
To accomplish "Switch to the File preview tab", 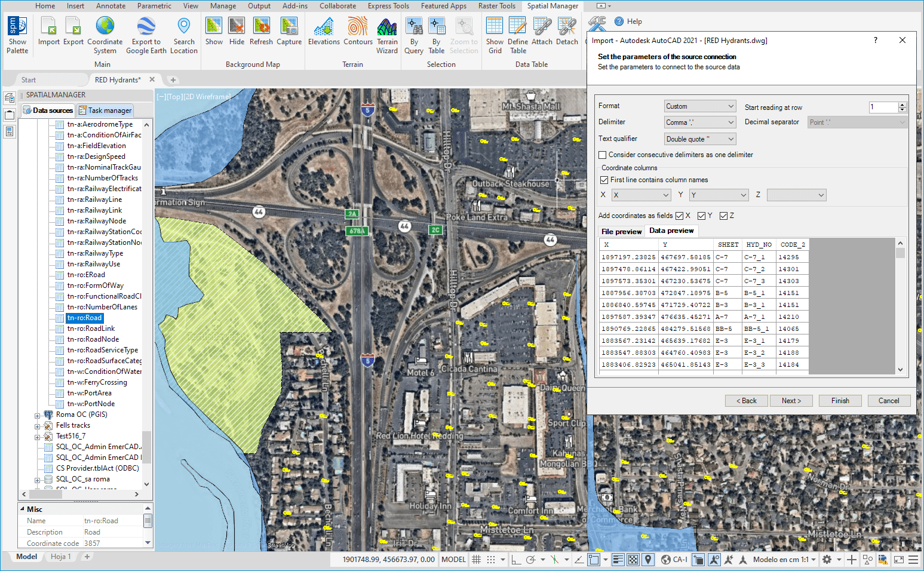I will pos(621,232).
